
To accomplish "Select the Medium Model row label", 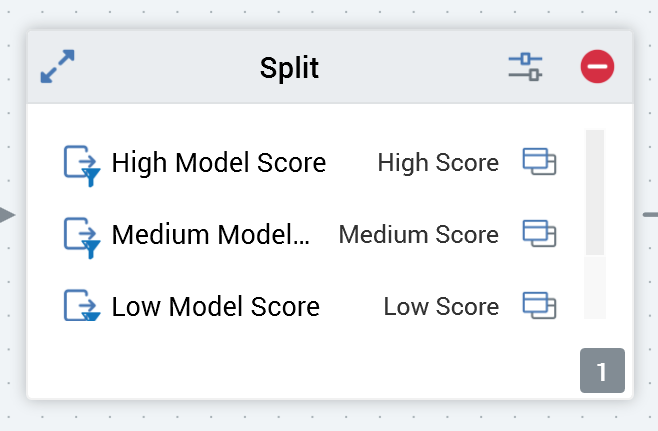I will click(x=211, y=235).
